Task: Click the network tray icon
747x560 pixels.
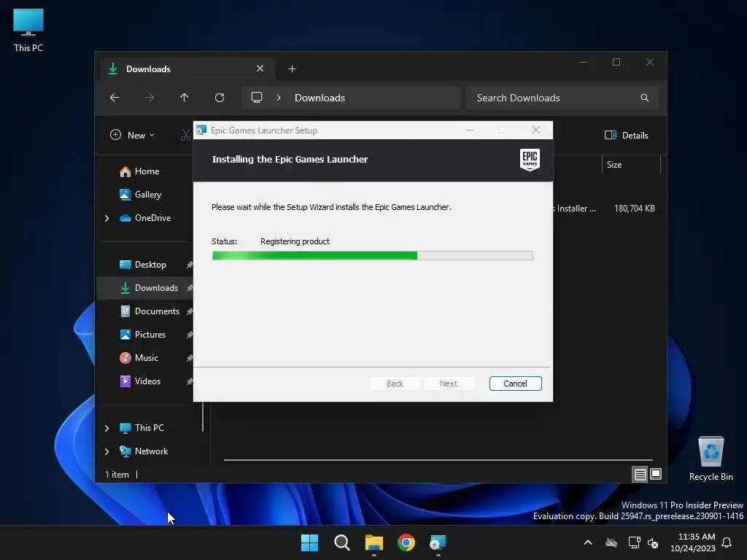Action: click(634, 542)
